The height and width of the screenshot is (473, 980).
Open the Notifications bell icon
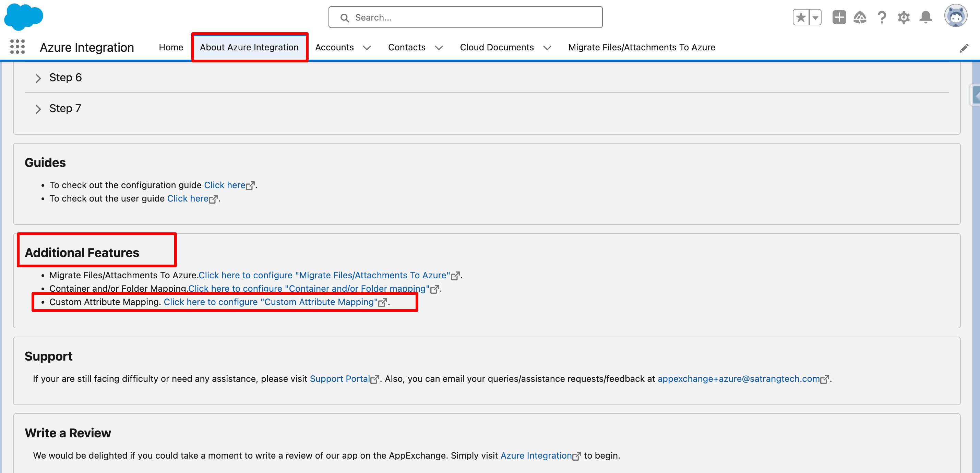[x=925, y=17]
